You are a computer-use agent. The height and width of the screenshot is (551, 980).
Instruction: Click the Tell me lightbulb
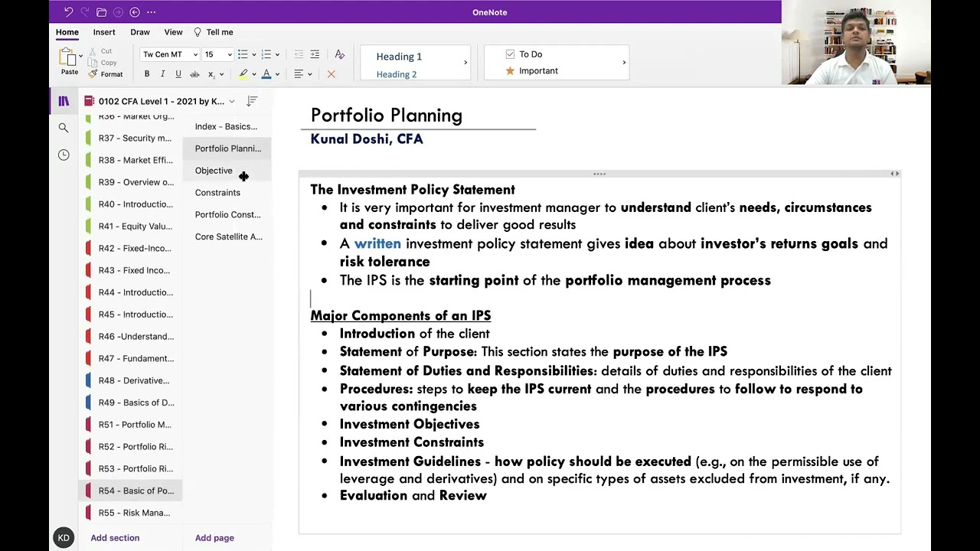[x=198, y=32]
